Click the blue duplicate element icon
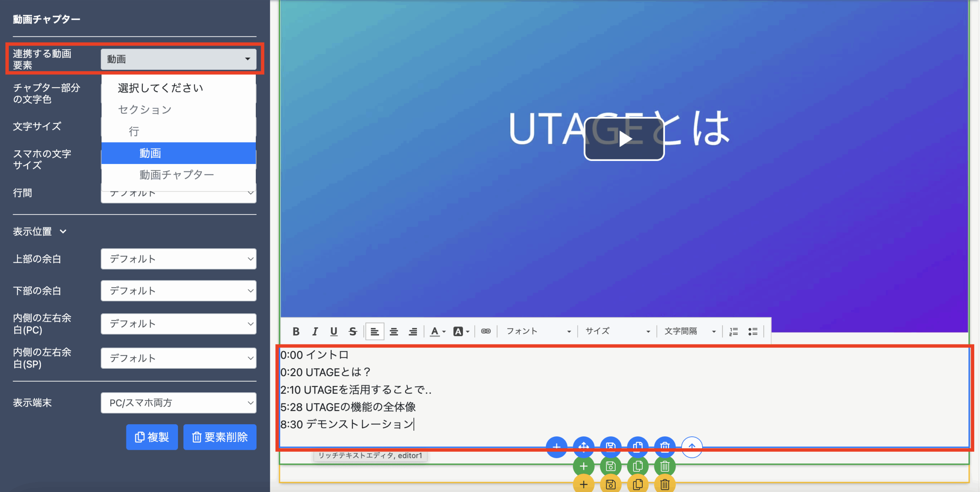Image resolution: width=980 pixels, height=492 pixels. tap(638, 447)
